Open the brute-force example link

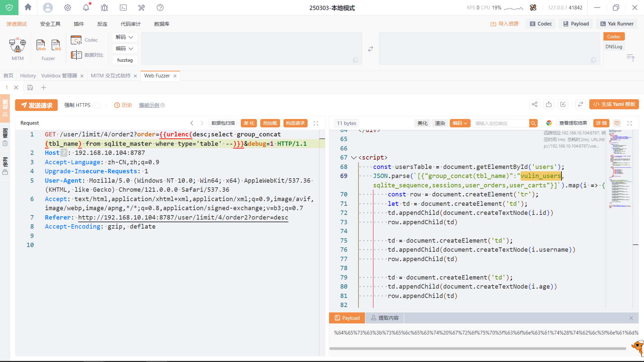pyautogui.click(x=149, y=105)
